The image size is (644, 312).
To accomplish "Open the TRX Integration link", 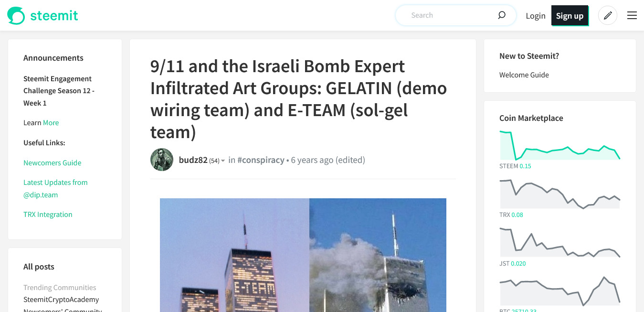I will point(48,215).
